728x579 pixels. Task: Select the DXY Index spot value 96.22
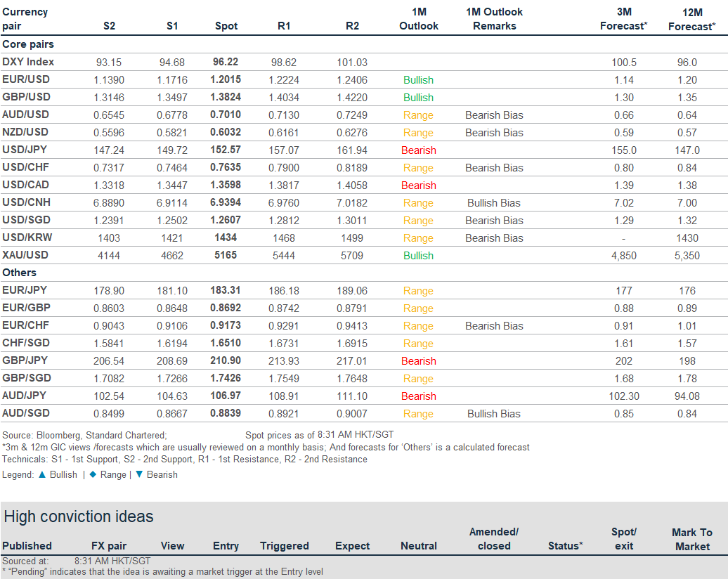[x=226, y=62]
